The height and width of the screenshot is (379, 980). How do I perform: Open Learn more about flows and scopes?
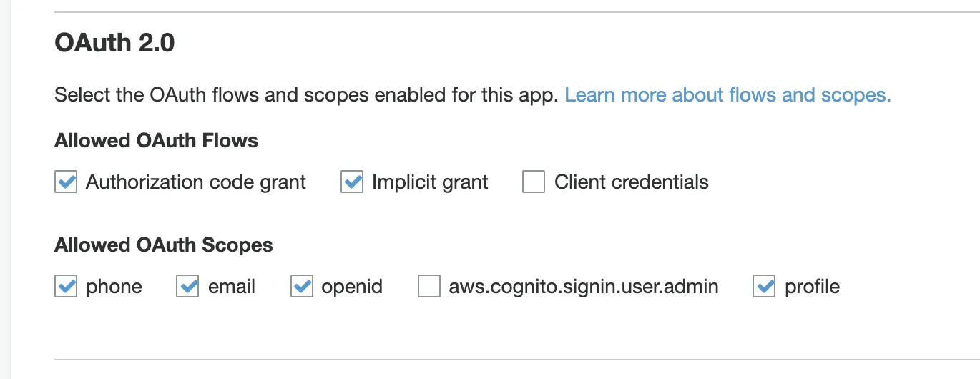point(727,95)
